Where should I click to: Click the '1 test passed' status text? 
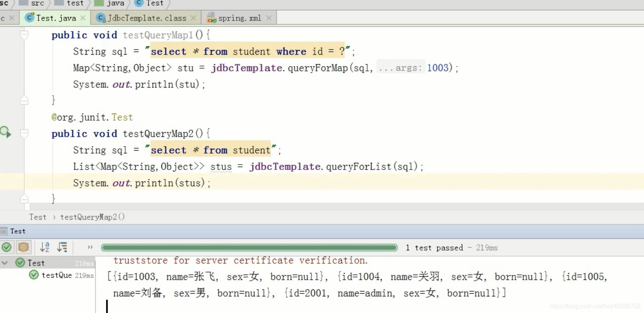pyautogui.click(x=434, y=248)
